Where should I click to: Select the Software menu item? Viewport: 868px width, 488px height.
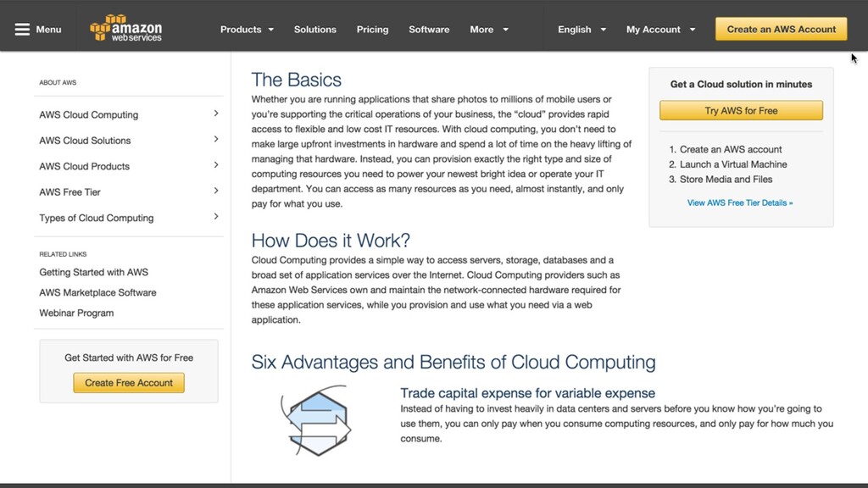[x=429, y=30]
